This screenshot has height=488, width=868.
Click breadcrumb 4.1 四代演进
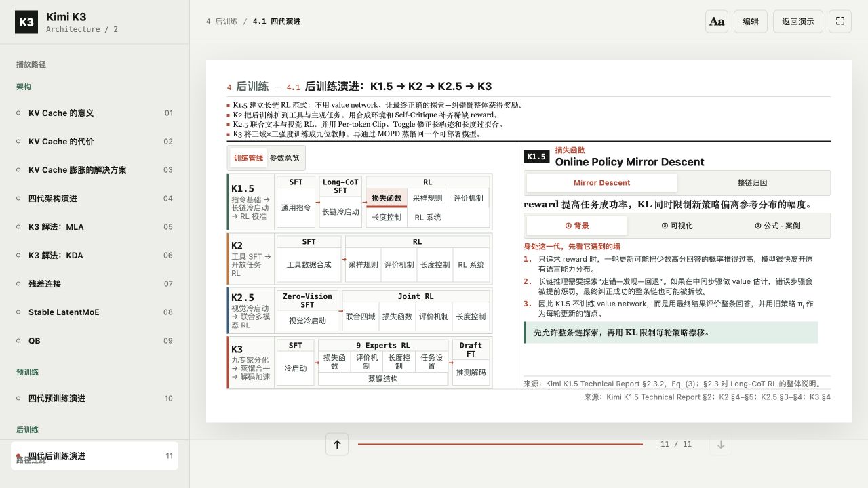[x=277, y=22]
